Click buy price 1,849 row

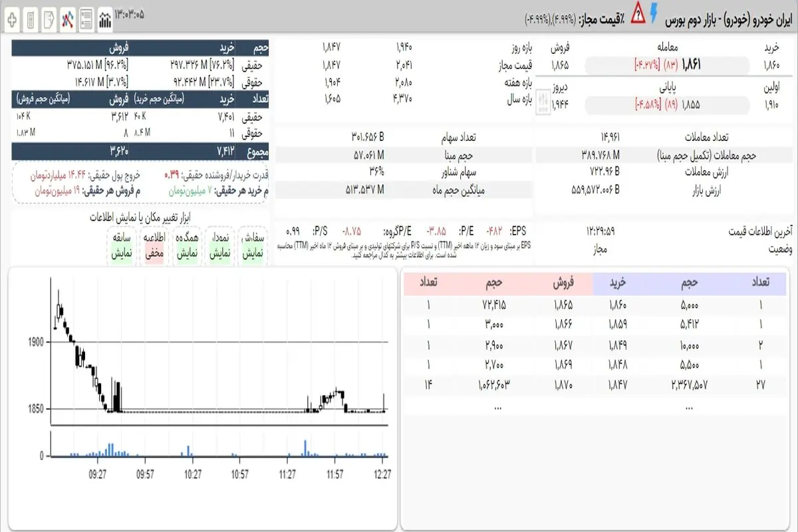[x=618, y=344]
